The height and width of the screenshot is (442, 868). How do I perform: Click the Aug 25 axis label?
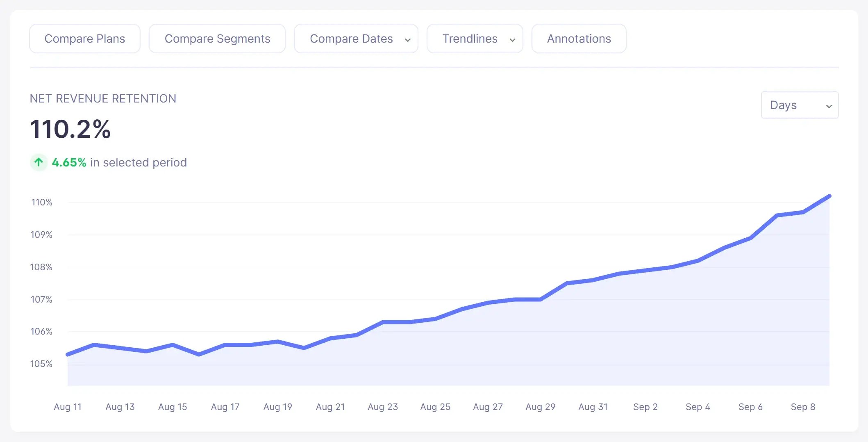(435, 407)
